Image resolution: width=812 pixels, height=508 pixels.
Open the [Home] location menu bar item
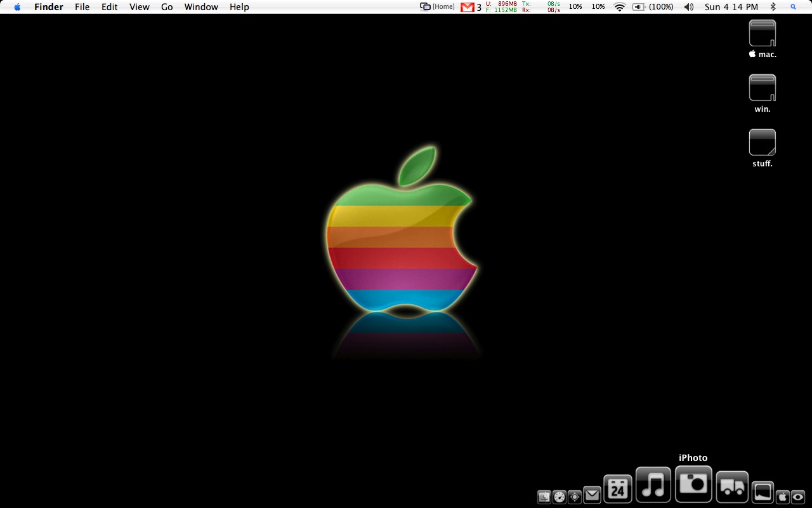pyautogui.click(x=438, y=7)
